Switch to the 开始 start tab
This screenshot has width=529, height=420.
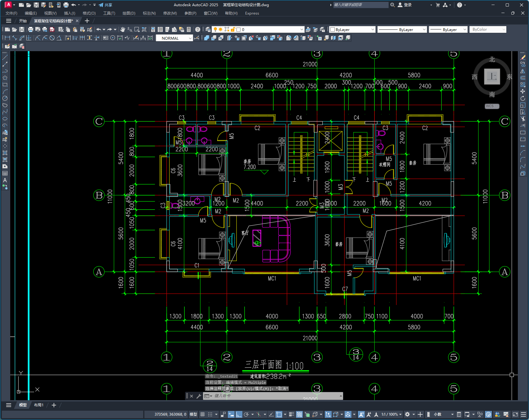coord(23,21)
